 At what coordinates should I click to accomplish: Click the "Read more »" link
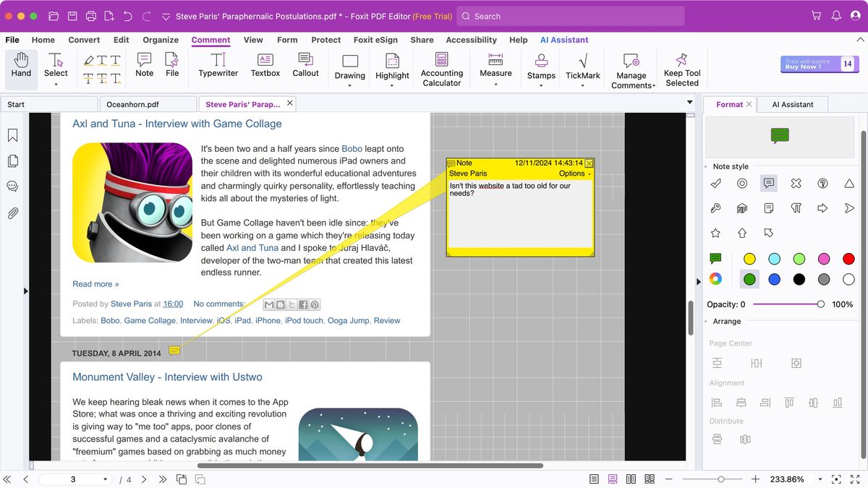click(95, 283)
